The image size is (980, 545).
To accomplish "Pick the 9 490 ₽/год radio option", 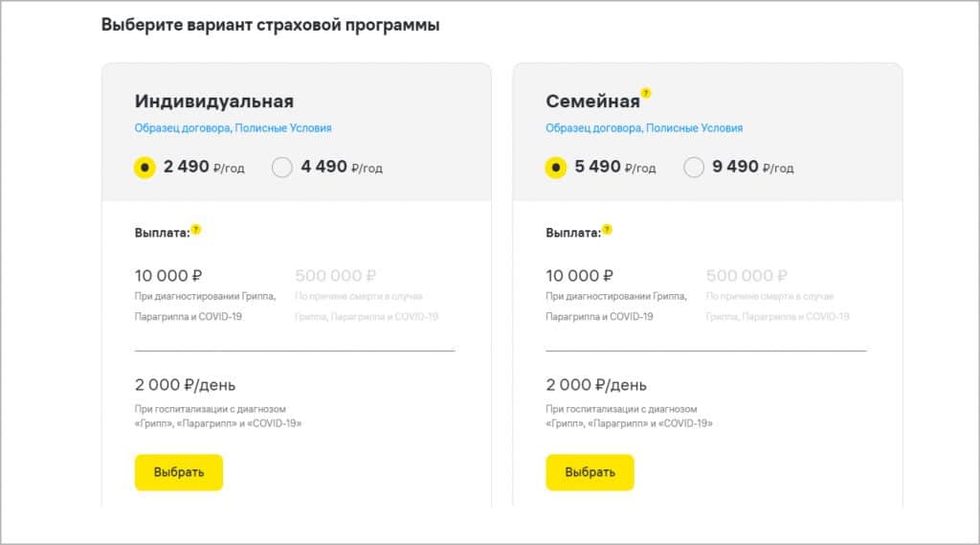I will click(x=694, y=168).
